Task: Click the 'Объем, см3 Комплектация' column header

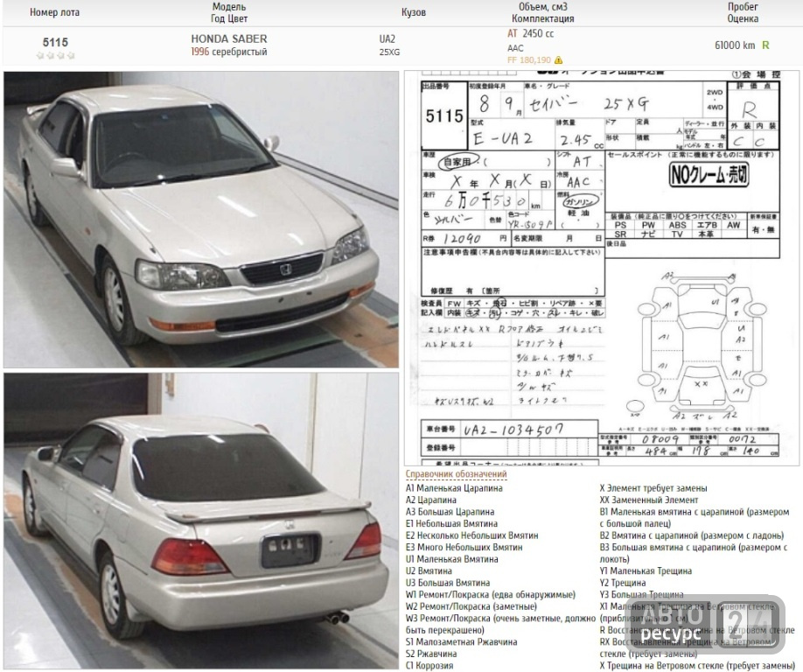Action: tap(543, 12)
